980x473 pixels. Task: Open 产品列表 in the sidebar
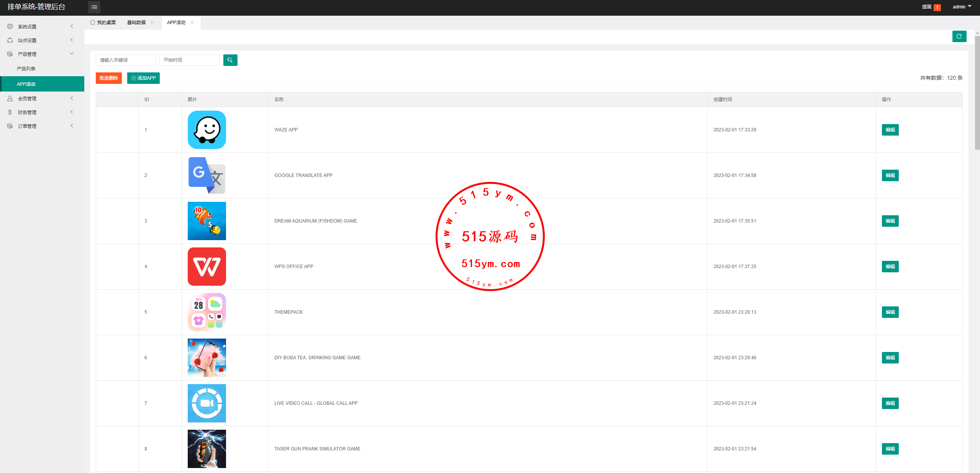pos(26,69)
